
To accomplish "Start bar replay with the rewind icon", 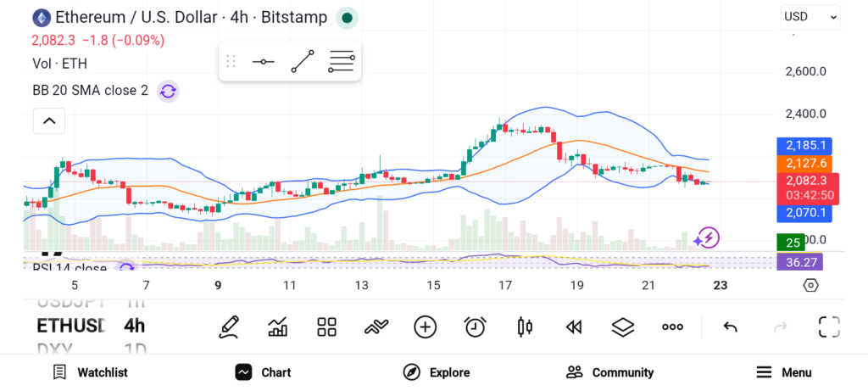I will [x=574, y=327].
